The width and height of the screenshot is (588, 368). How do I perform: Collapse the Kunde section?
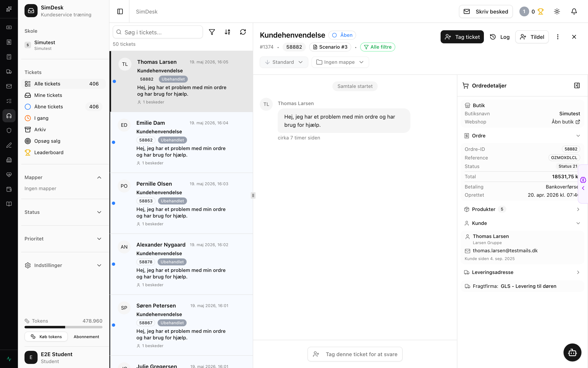coord(522,223)
